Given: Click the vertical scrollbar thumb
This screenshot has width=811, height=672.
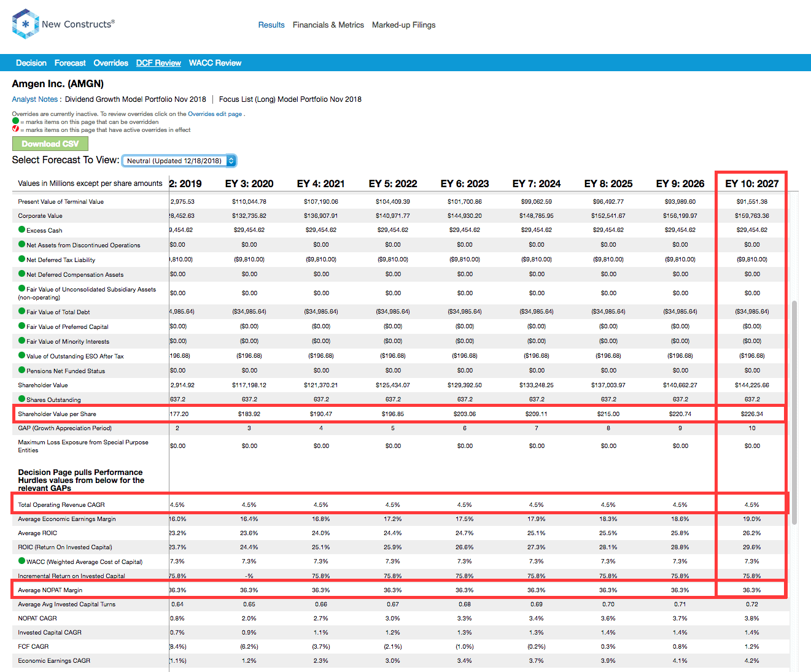Looking at the screenshot, I should pyautogui.click(x=794, y=412).
